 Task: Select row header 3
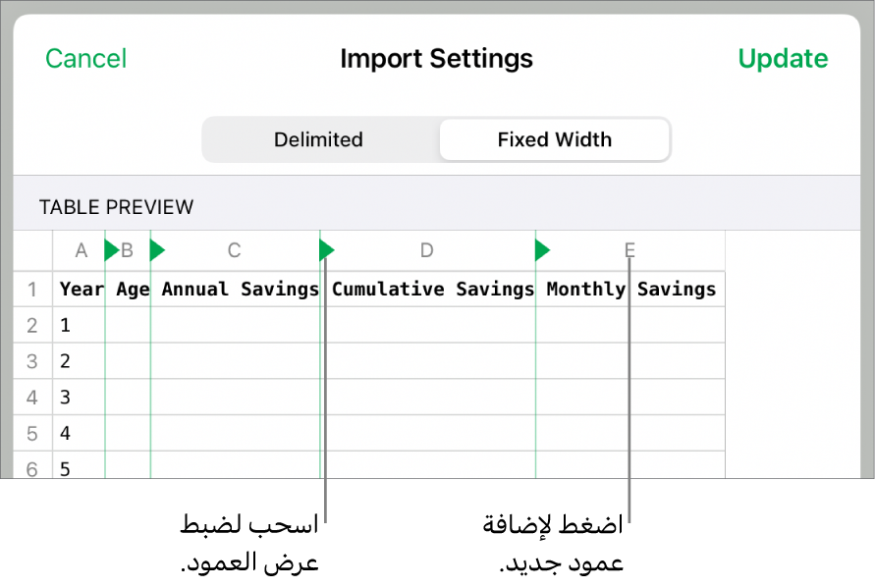click(x=32, y=361)
